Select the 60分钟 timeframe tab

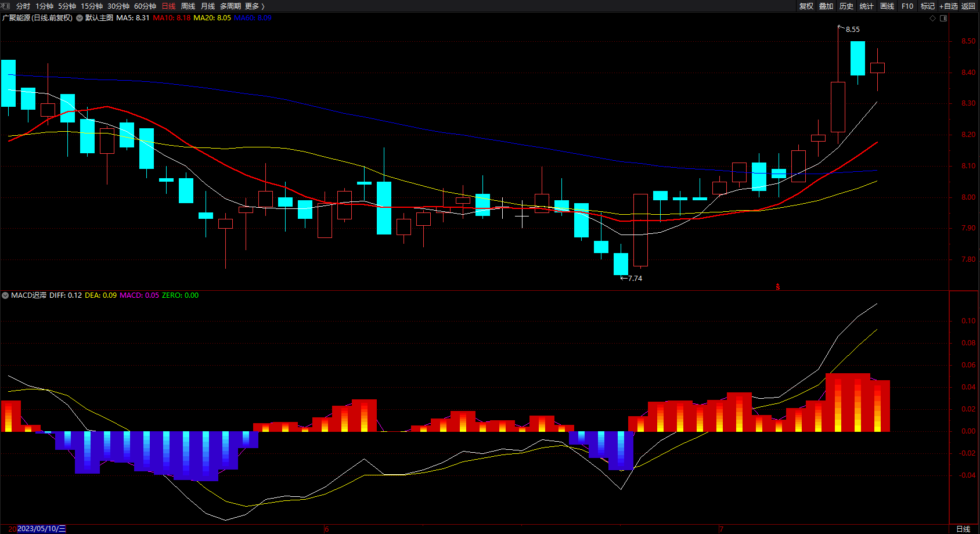[x=145, y=6]
